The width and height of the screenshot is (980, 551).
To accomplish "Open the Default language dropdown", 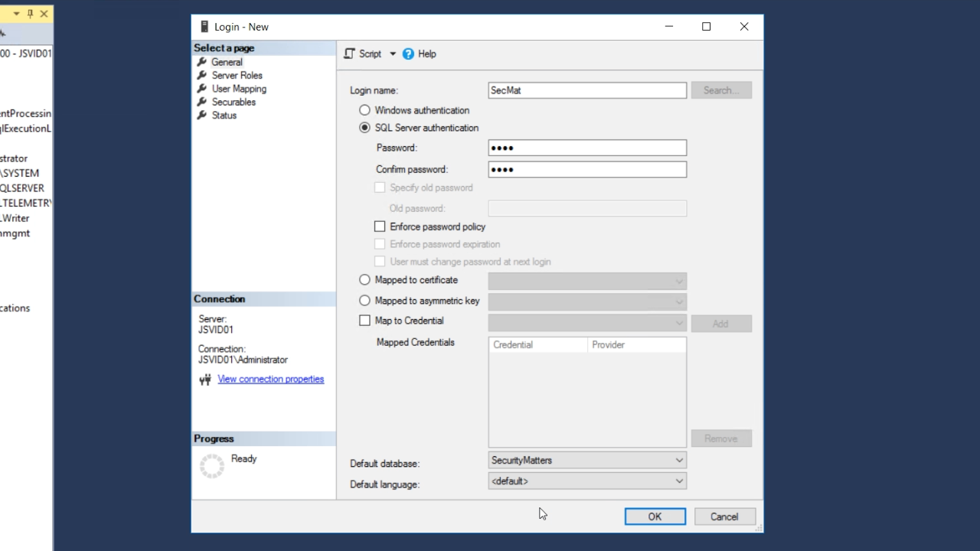I will [678, 481].
